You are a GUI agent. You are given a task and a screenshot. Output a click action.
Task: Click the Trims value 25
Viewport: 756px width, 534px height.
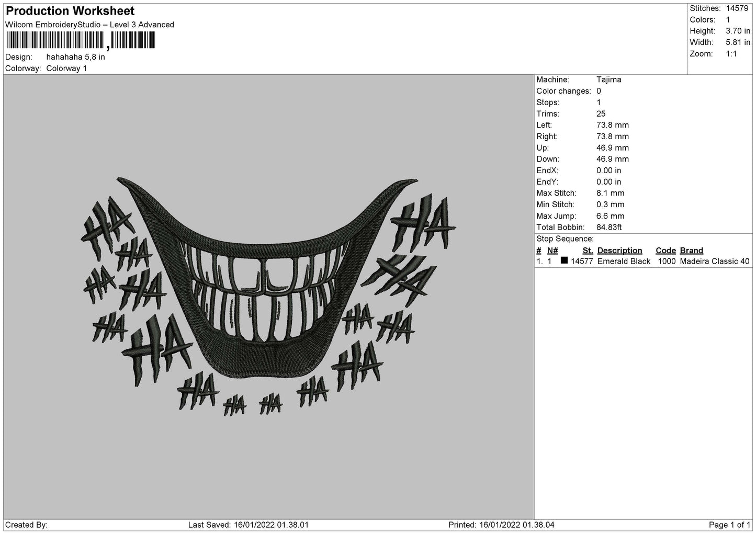click(601, 114)
